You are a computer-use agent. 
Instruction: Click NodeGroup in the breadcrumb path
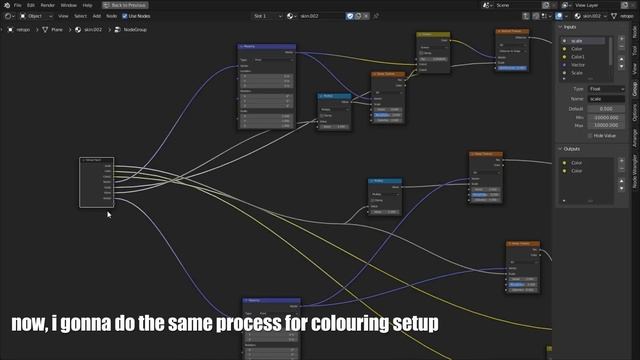tap(135, 30)
